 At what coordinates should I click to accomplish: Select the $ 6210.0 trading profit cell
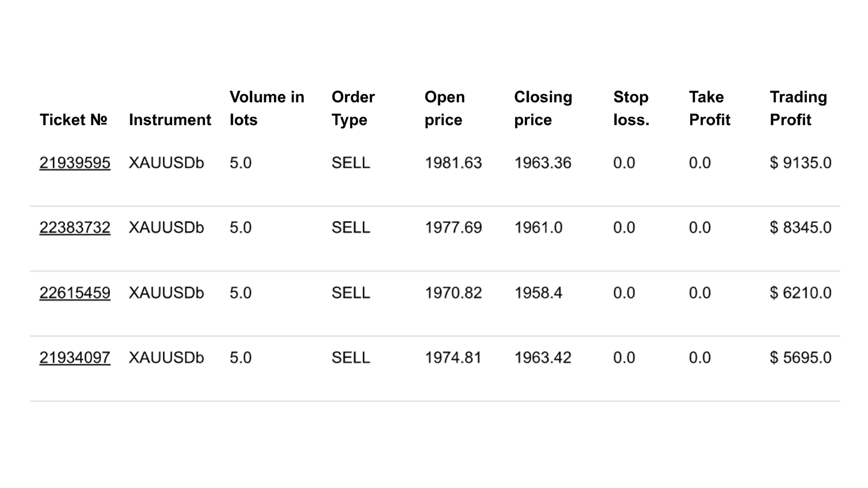[800, 293]
